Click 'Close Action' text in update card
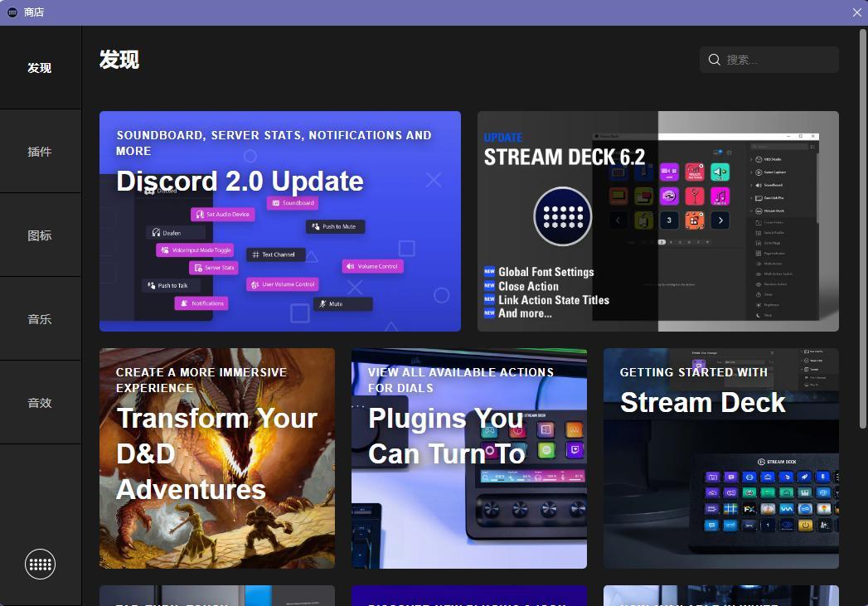 528,286
